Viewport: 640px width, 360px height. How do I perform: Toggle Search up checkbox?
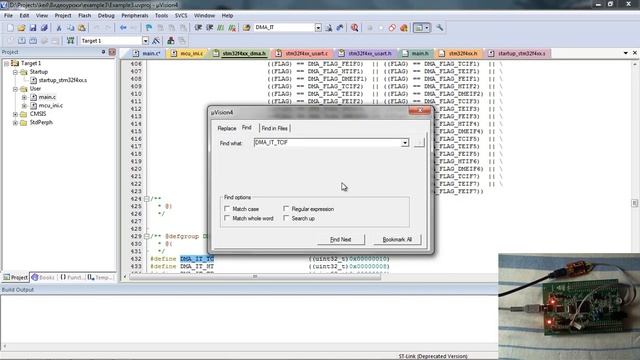coord(286,218)
